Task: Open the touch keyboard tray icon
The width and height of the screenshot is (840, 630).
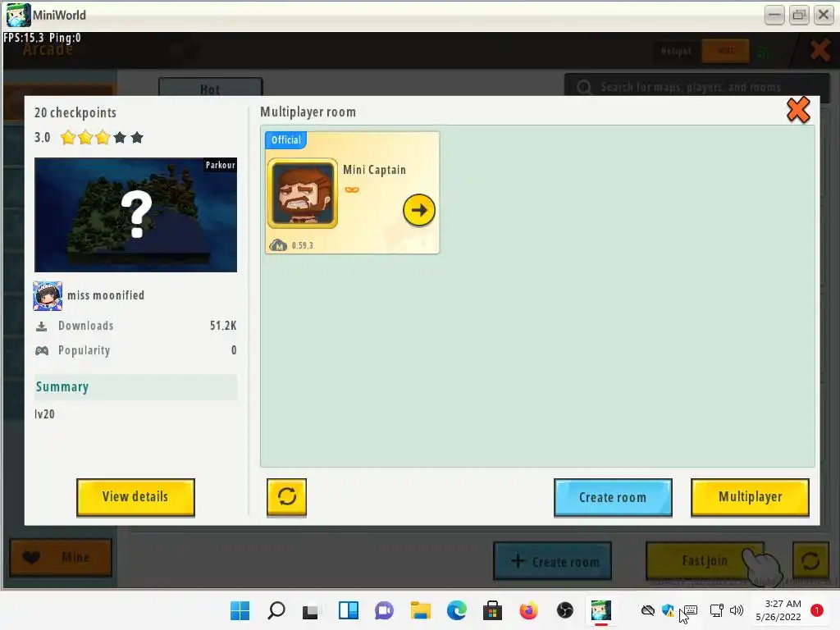Action: [x=691, y=610]
